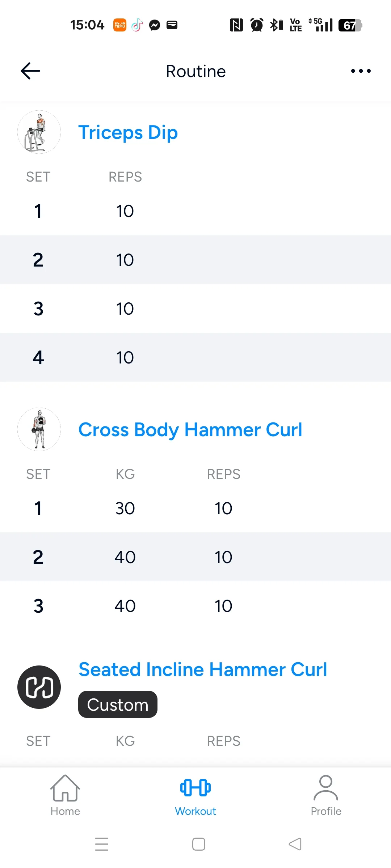391x868 pixels.
Task: Tap the alarm icon in status bar
Action: tap(257, 25)
